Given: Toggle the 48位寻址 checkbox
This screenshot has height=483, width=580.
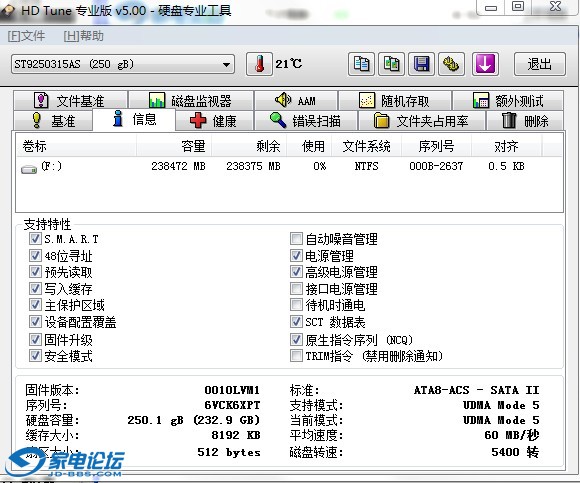Looking at the screenshot, I should 35,255.
